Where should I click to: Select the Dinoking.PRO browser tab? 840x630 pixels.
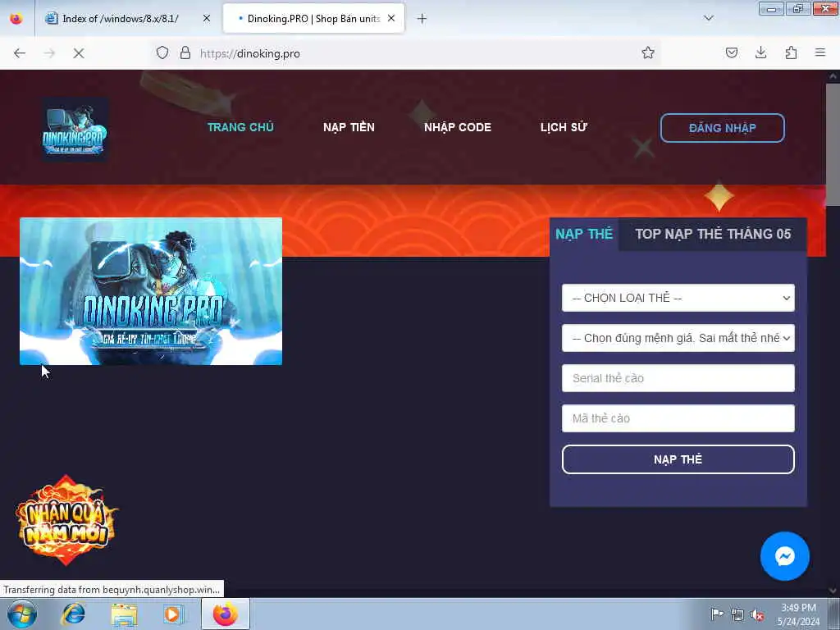[313, 19]
